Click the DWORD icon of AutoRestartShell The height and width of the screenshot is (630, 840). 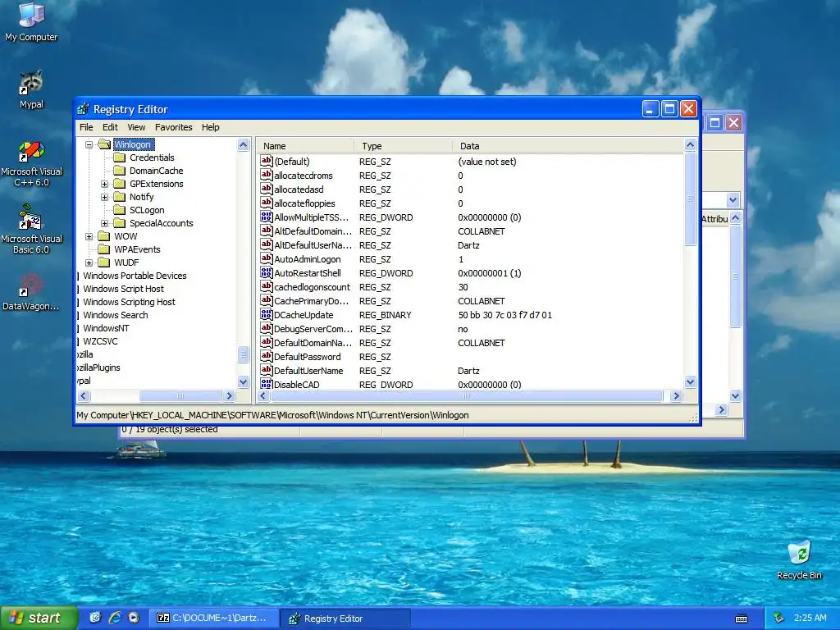click(267, 272)
